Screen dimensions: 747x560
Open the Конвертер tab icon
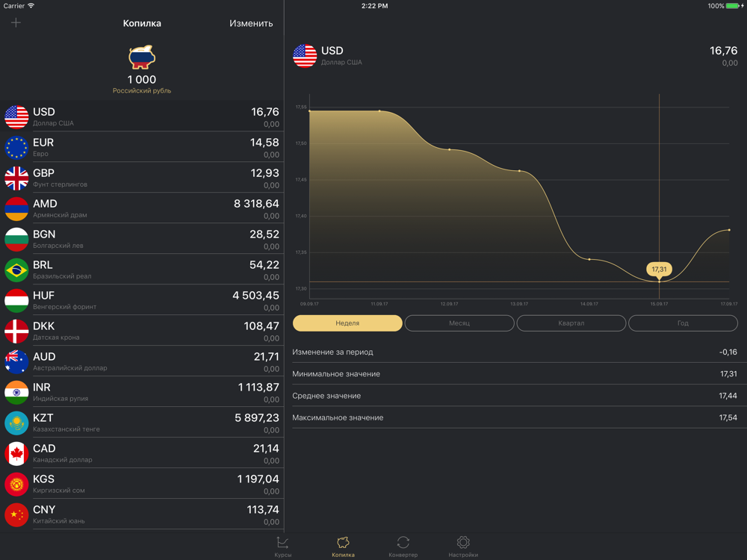(403, 543)
